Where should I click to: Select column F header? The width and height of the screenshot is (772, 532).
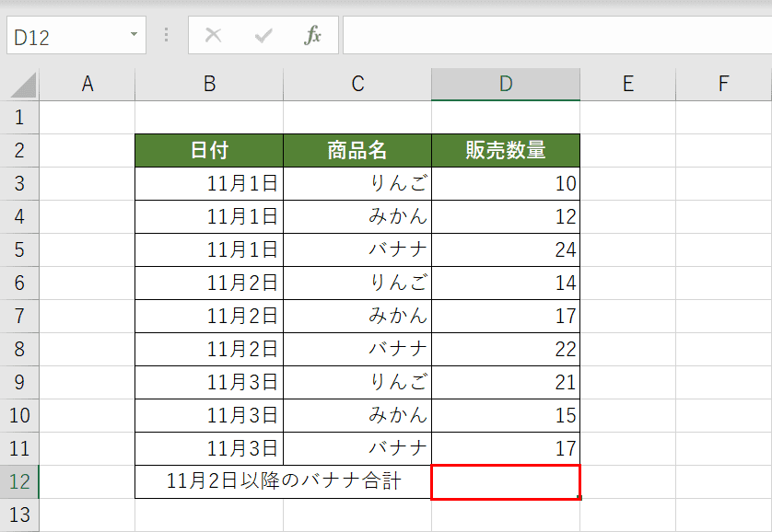pos(724,84)
